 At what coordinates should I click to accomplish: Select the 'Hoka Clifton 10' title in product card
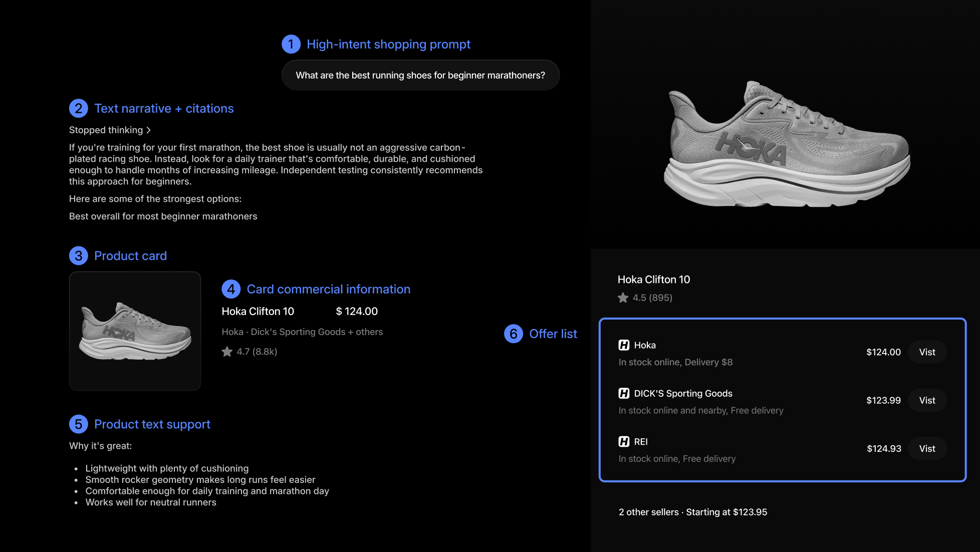pyautogui.click(x=258, y=312)
